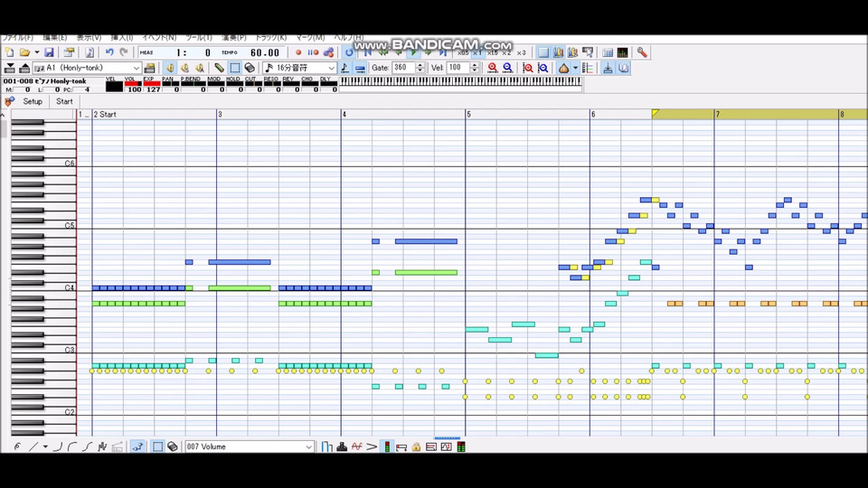Open the 編集(E) menu
This screenshot has width=868, height=488.
[55, 37]
